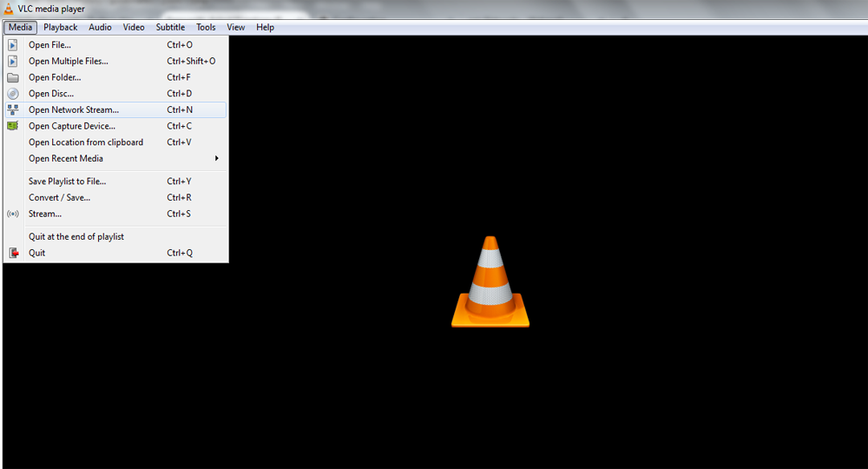Click the Open Capture Device icon
The image size is (868, 469).
[13, 126]
